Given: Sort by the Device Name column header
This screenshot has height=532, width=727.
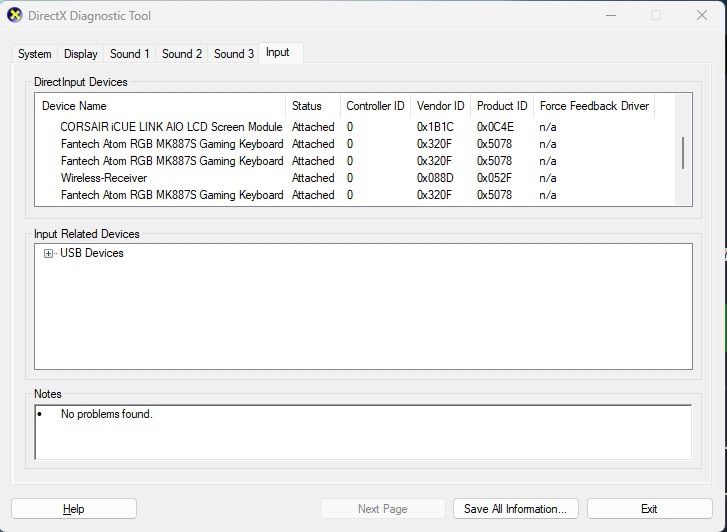Looking at the screenshot, I should 160,106.
